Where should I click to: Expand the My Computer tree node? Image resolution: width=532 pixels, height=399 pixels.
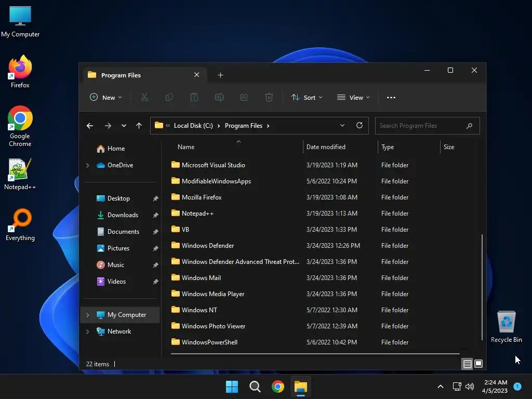(x=87, y=315)
